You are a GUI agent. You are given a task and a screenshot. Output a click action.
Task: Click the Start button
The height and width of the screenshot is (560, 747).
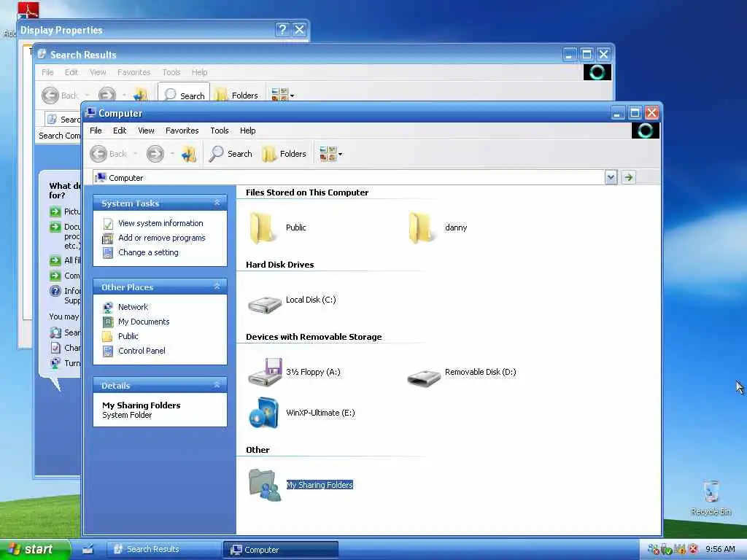[35, 549]
